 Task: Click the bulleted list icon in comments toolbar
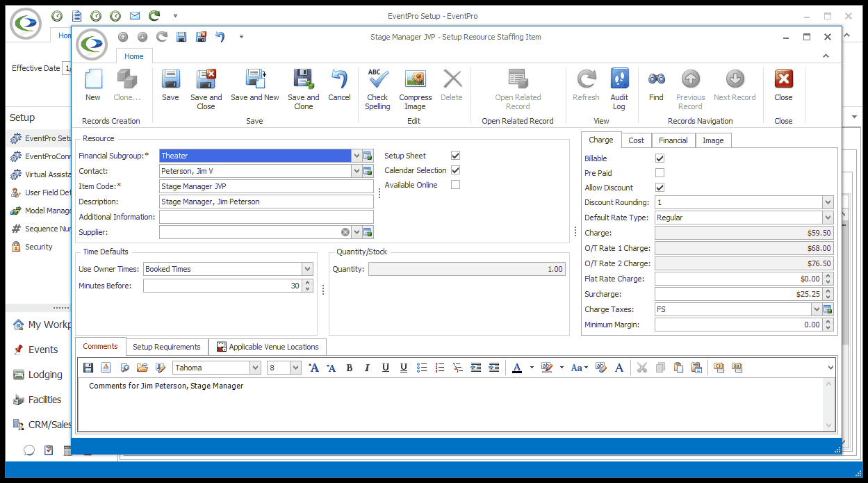click(x=422, y=368)
